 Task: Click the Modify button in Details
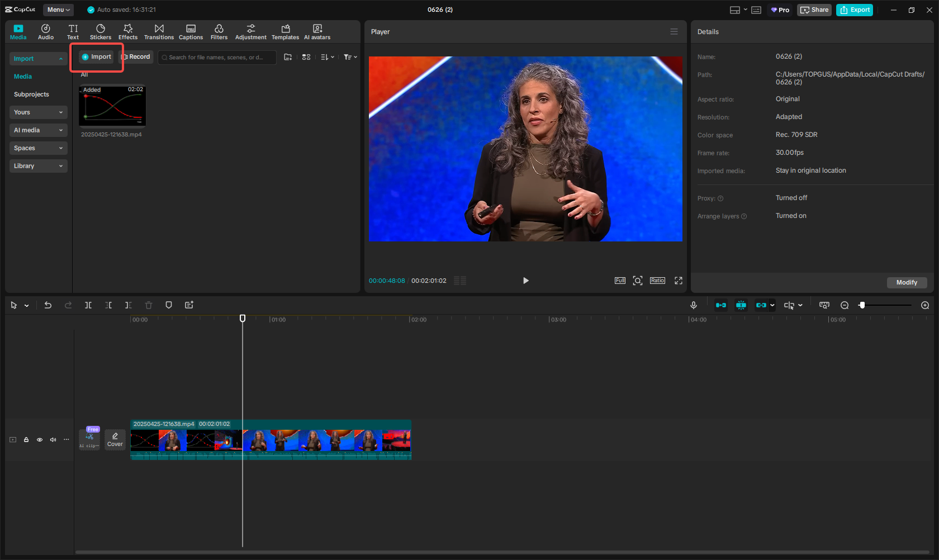[x=906, y=282]
